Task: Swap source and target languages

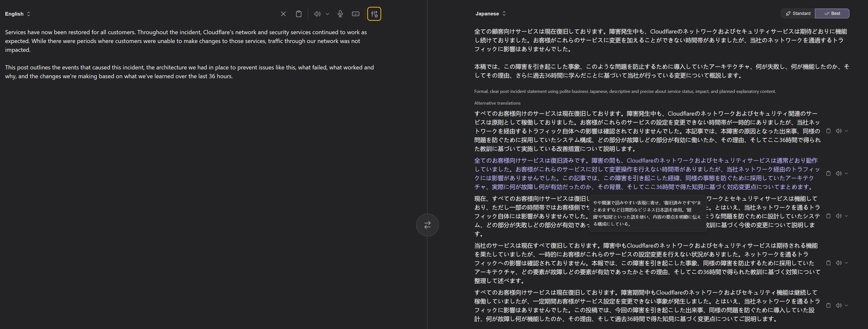Action: [427, 225]
